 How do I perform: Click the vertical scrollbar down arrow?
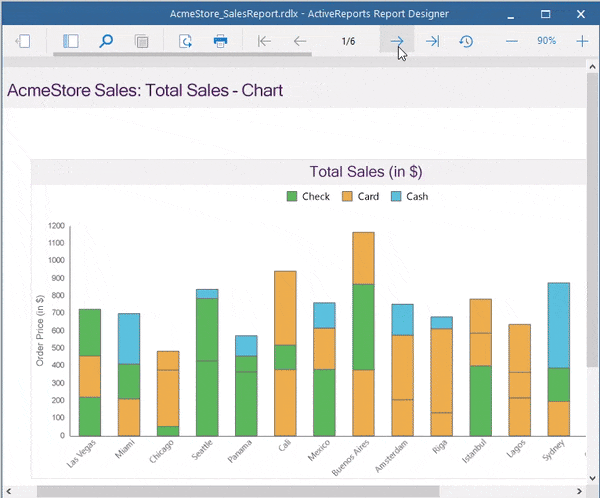(592, 478)
